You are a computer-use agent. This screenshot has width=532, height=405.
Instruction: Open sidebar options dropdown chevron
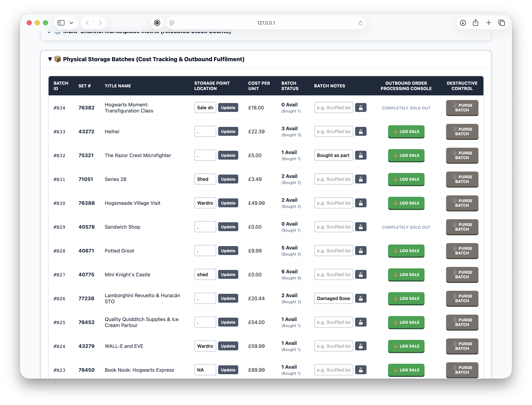click(71, 23)
